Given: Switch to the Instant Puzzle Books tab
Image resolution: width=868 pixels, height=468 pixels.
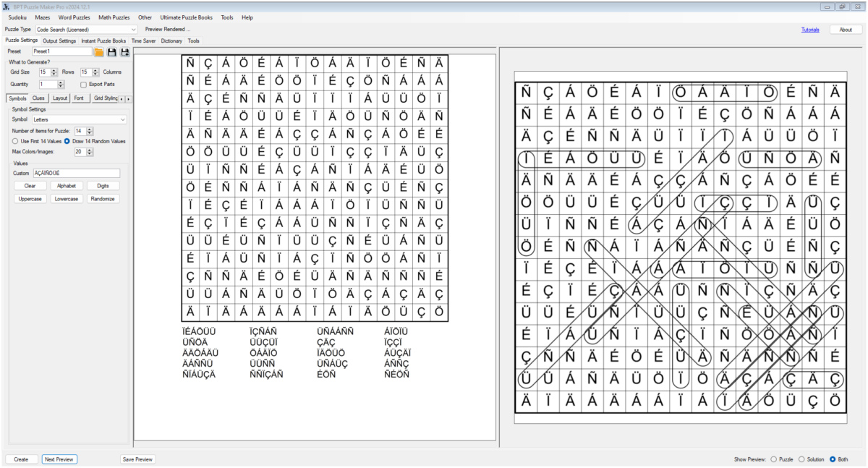Looking at the screenshot, I should (x=103, y=41).
